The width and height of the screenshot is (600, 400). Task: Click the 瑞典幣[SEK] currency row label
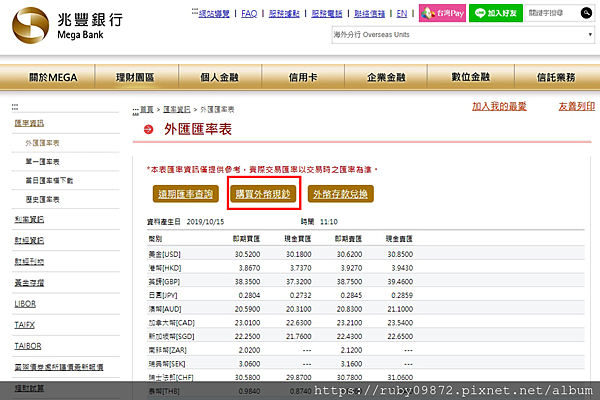point(167,364)
